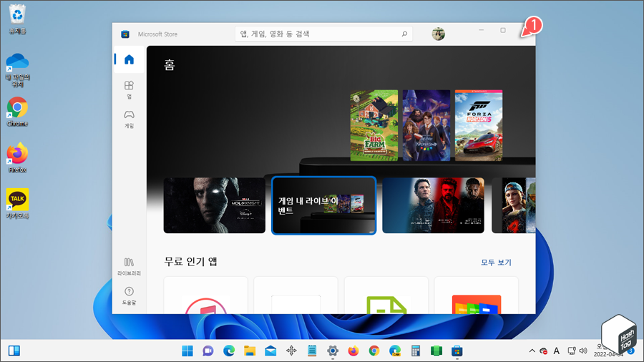This screenshot has width=644, height=362.
Task: Open the green app icon on taskbar
Action: point(436,351)
